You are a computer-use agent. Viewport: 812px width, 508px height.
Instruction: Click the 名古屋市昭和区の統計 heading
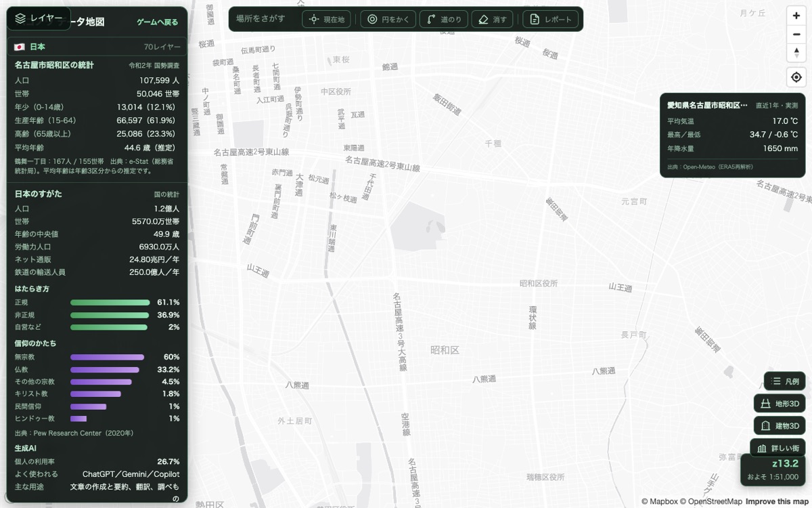(x=54, y=65)
